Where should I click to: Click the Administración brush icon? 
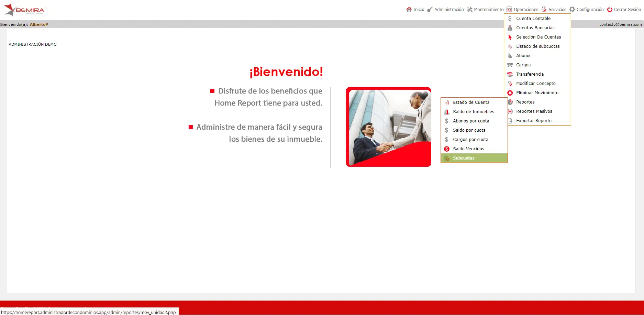[430, 10]
